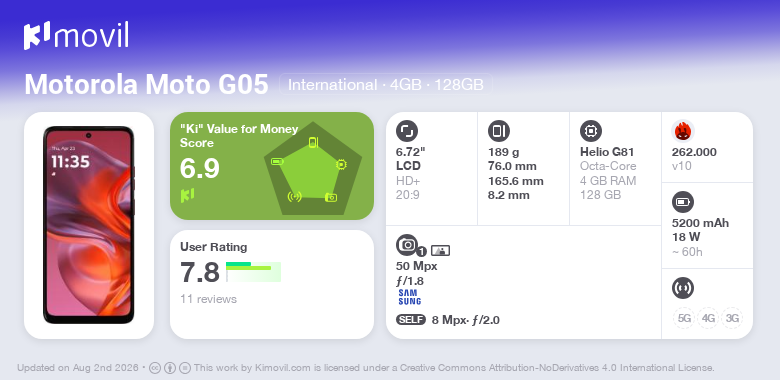Click the 11 reviews link
The height and width of the screenshot is (380, 780).
pyautogui.click(x=208, y=299)
